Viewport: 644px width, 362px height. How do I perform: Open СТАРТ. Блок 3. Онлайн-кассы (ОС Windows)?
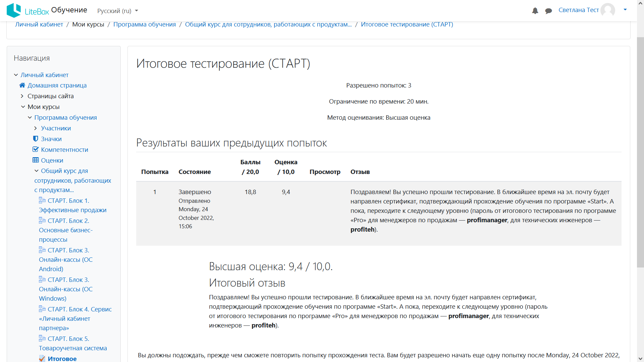pyautogui.click(x=66, y=289)
